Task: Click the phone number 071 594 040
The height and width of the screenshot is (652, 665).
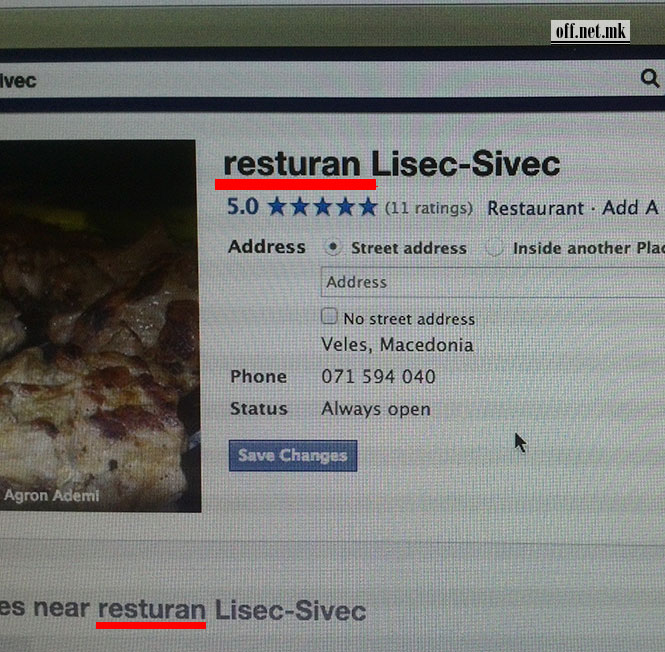Action: tap(378, 376)
